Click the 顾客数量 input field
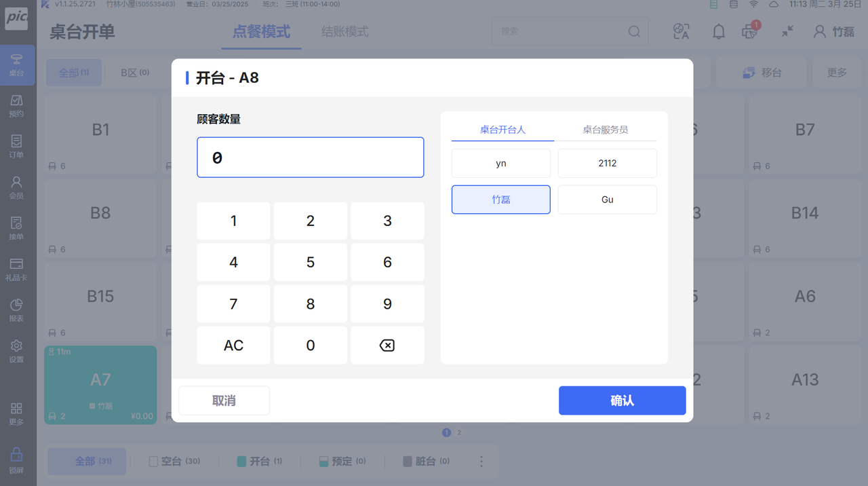 [x=311, y=157]
